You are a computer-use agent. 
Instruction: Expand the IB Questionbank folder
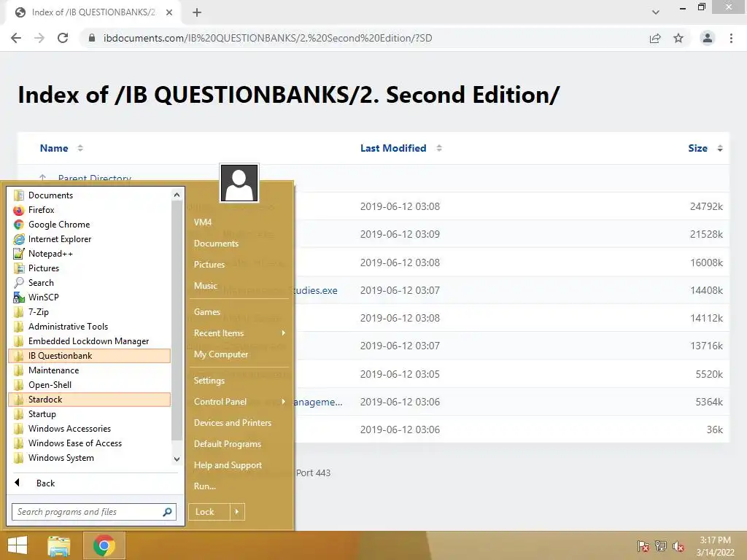89,356
